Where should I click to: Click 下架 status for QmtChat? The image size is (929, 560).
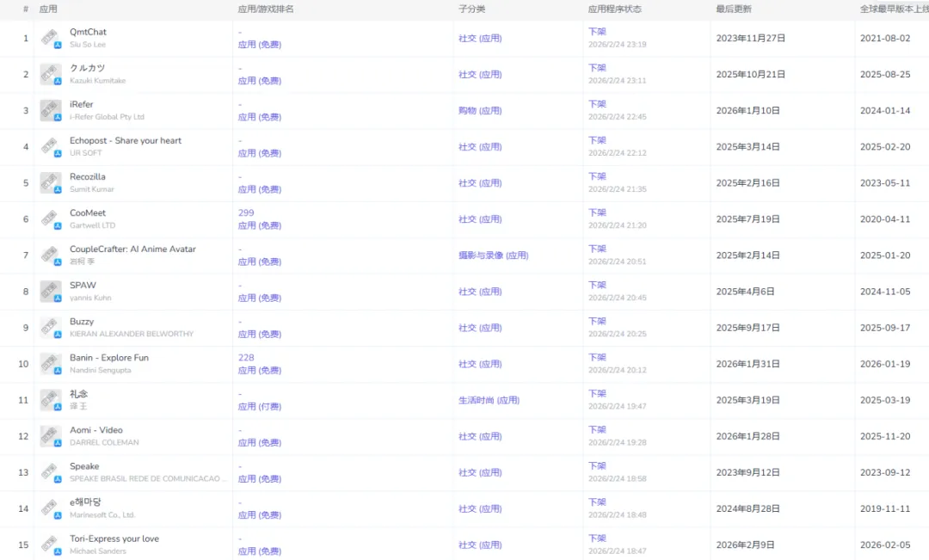coord(597,32)
